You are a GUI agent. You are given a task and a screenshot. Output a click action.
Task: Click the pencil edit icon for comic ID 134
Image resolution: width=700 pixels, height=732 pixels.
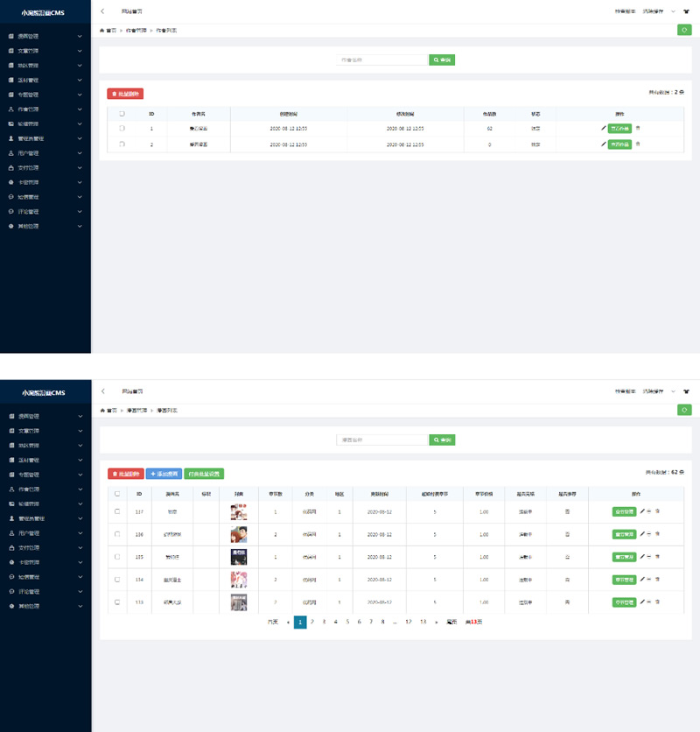coord(642,579)
